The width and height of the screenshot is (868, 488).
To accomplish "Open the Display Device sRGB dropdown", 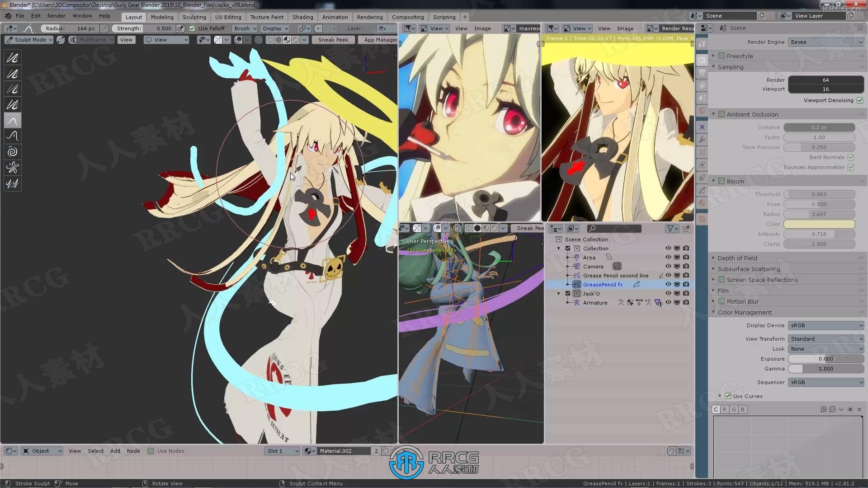I will pyautogui.click(x=826, y=325).
